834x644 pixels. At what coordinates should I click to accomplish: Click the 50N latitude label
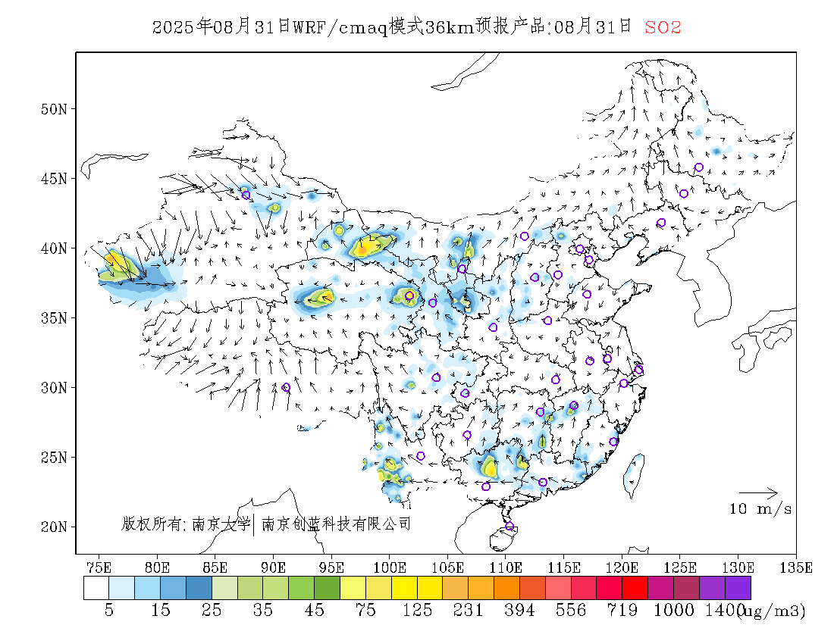point(55,109)
